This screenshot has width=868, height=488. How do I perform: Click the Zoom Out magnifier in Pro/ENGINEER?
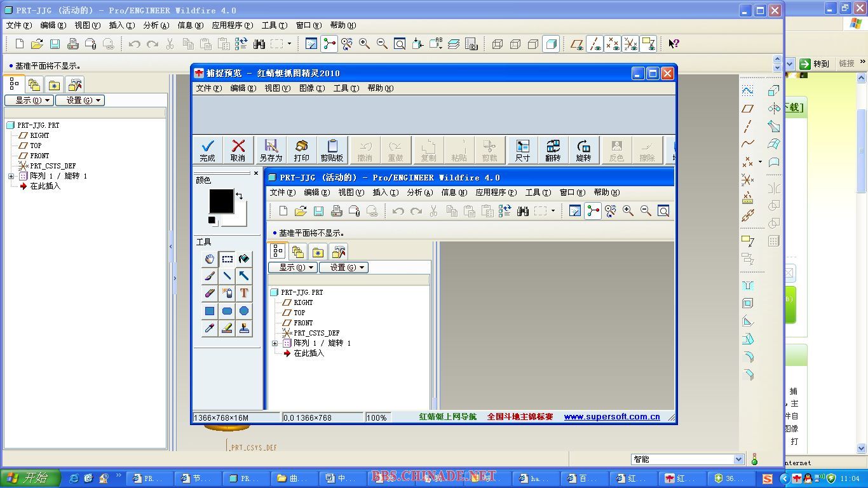point(382,44)
